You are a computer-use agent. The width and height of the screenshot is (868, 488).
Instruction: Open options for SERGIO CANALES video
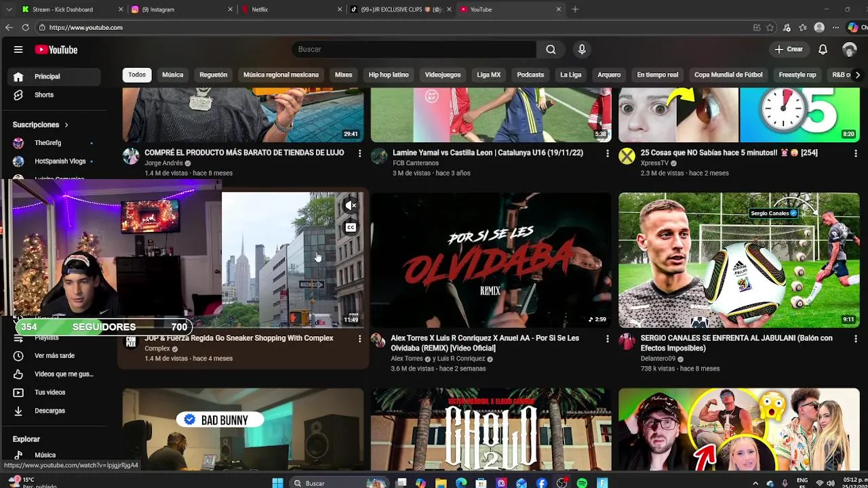pos(855,339)
